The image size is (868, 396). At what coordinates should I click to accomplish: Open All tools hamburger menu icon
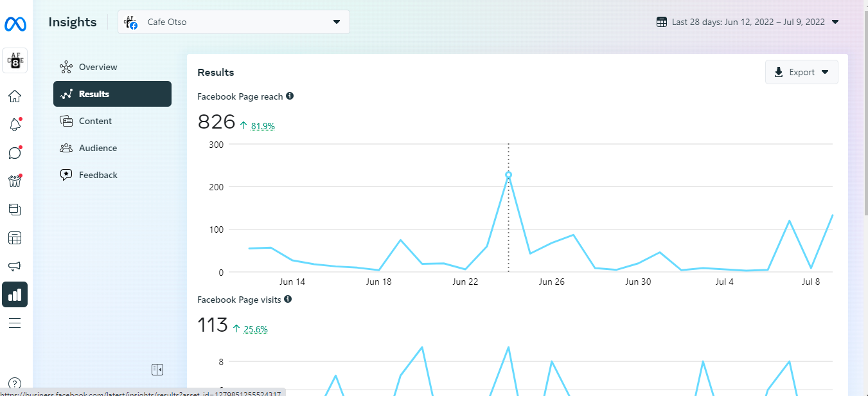click(15, 323)
